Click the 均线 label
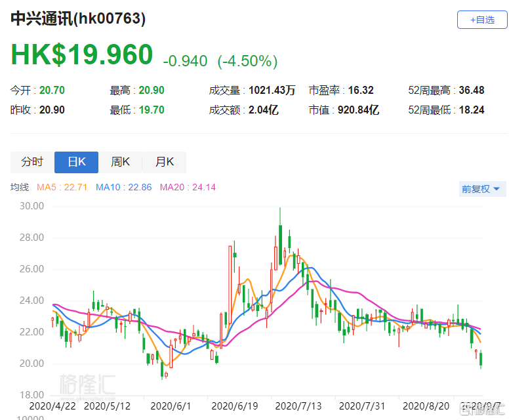Image resolution: width=509 pixels, height=420 pixels. point(20,188)
